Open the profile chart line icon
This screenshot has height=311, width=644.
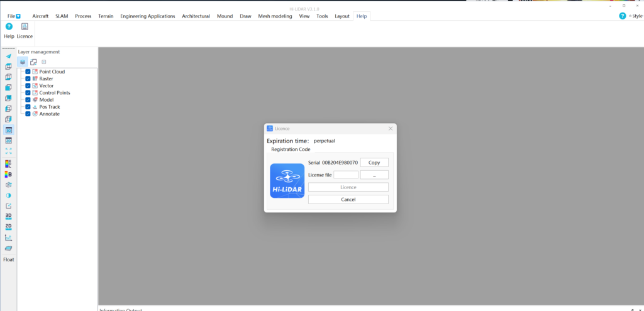tap(9, 237)
